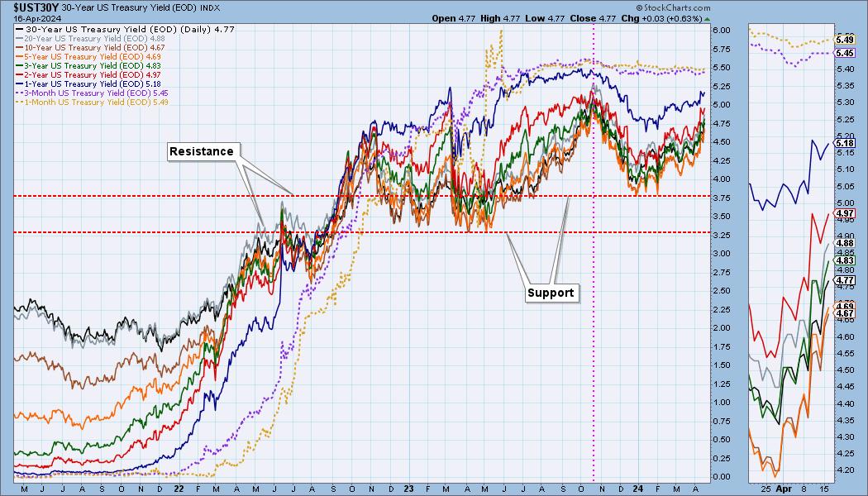Click the 23 year label on x-axis
The height and width of the screenshot is (496, 868).
tap(408, 489)
